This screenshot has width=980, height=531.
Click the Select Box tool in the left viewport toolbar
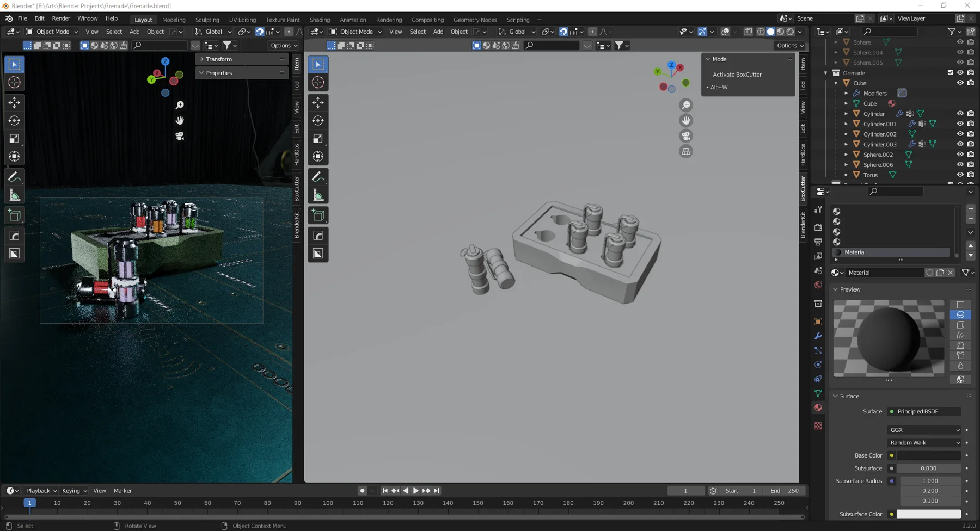14,64
